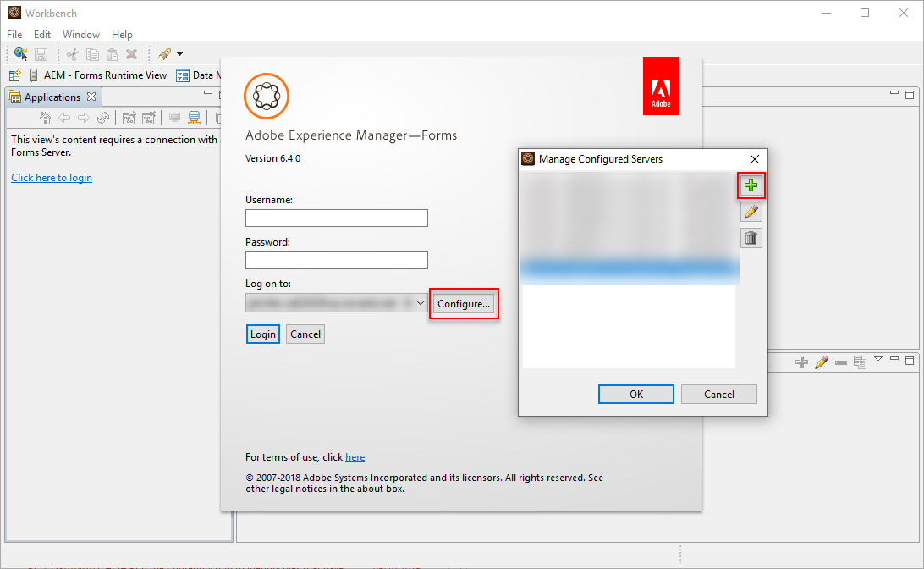924x569 pixels.
Task: Open the view menu triangle in lower right panel
Action: [878, 358]
